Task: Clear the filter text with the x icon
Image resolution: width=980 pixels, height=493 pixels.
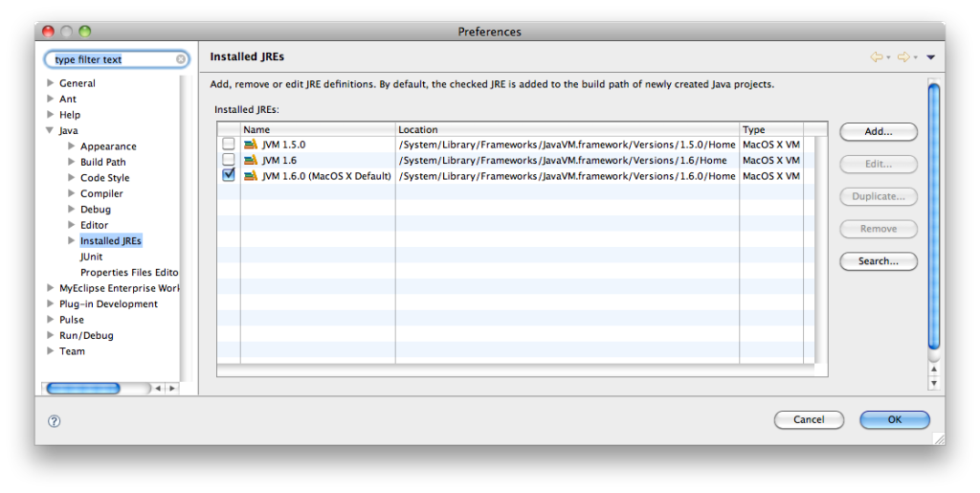Action: (181, 59)
